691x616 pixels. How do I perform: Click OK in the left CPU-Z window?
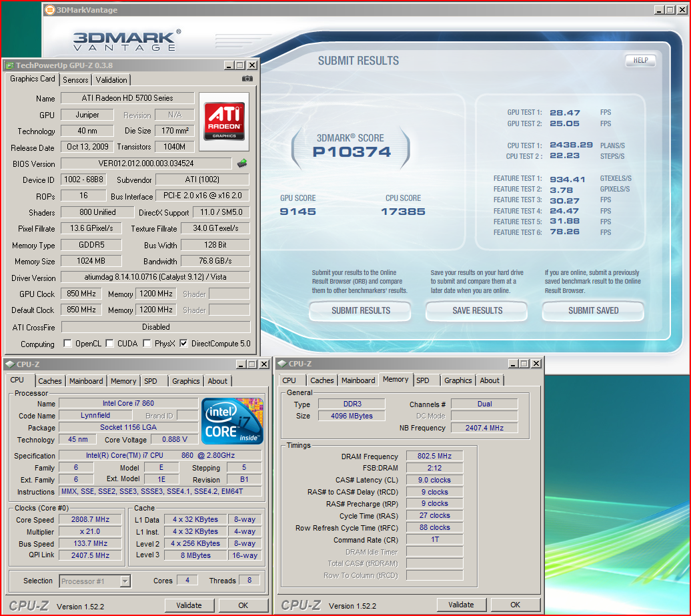tap(243, 605)
